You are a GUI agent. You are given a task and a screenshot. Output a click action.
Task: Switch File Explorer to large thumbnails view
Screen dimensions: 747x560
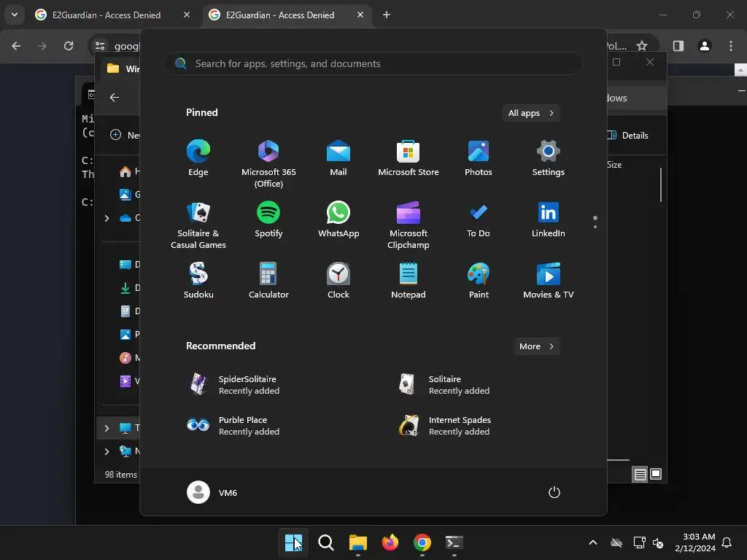point(656,474)
